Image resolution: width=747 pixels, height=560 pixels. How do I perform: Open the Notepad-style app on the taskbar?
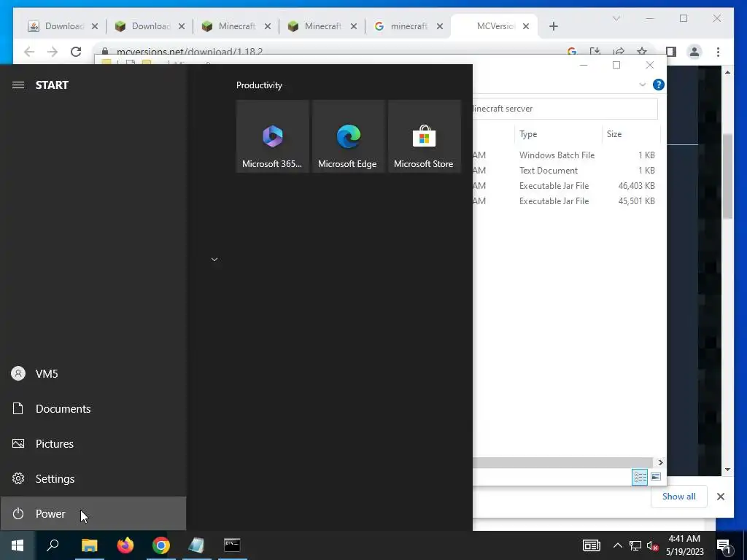click(196, 545)
